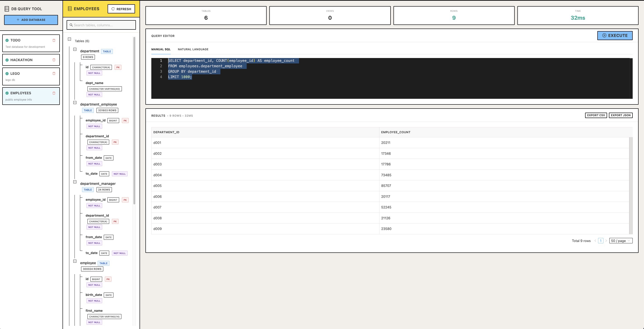
Task: Click the trash icon next to HACKATHON
Action: click(54, 60)
